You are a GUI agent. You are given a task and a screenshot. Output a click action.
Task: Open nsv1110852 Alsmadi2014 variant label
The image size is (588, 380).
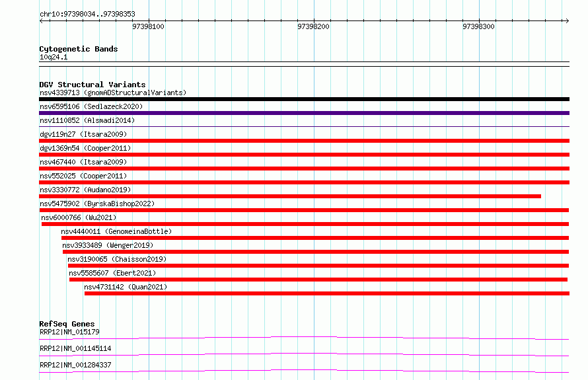[87, 120]
